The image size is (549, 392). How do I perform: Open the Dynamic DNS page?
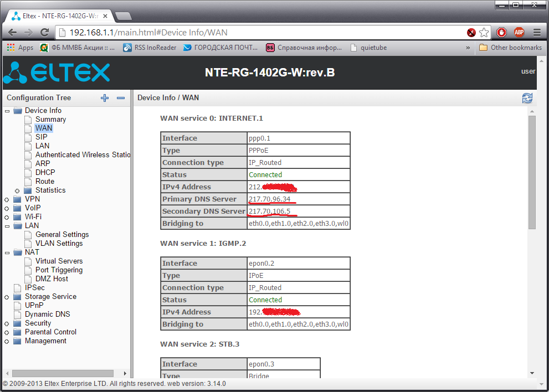(47, 314)
